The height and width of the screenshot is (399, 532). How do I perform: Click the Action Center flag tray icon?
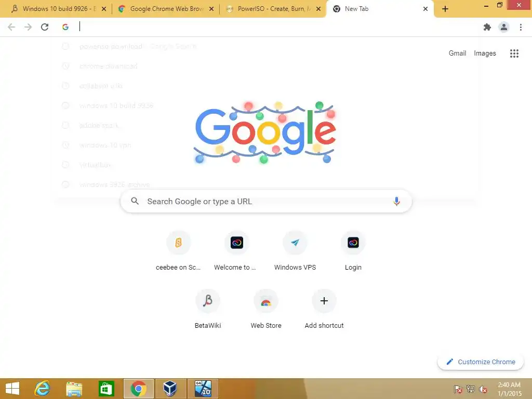458,389
